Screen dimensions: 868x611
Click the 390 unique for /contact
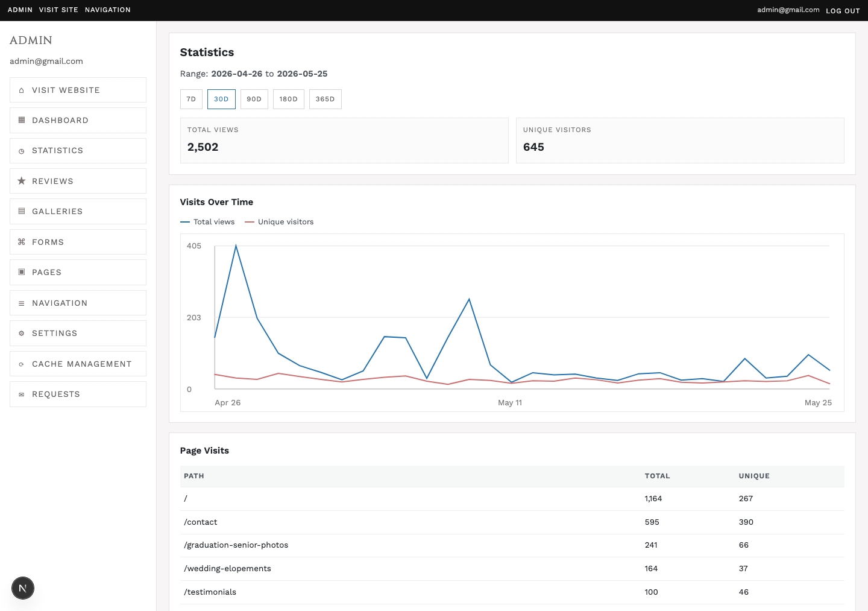pyautogui.click(x=746, y=522)
